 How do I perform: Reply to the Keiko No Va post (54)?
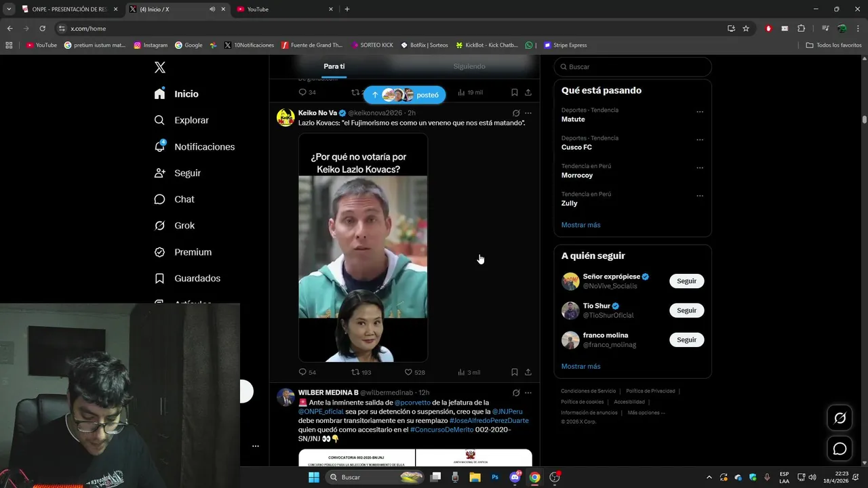pos(307,372)
